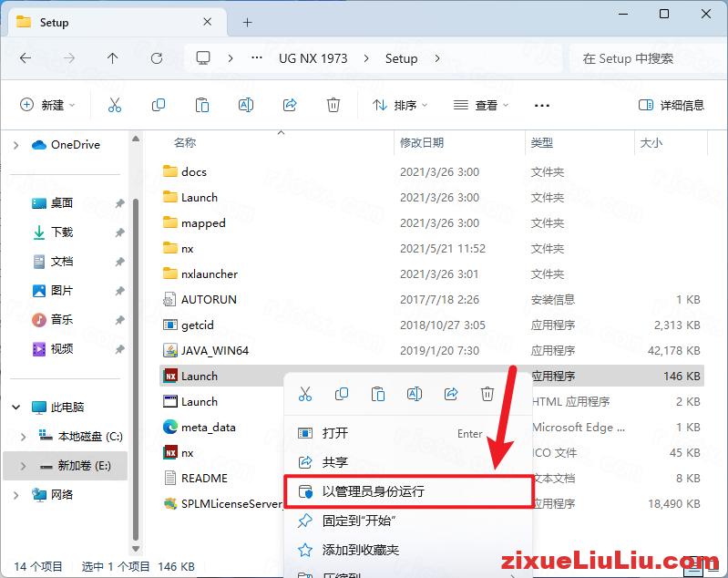Viewport: 728px width, 578px height.
Task: Click the context menu Share icon
Action: [x=451, y=394]
